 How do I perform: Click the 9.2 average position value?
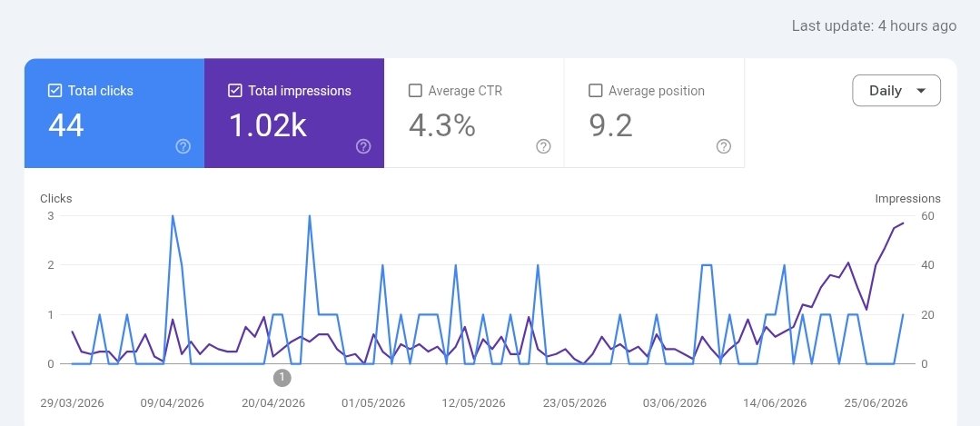[610, 125]
